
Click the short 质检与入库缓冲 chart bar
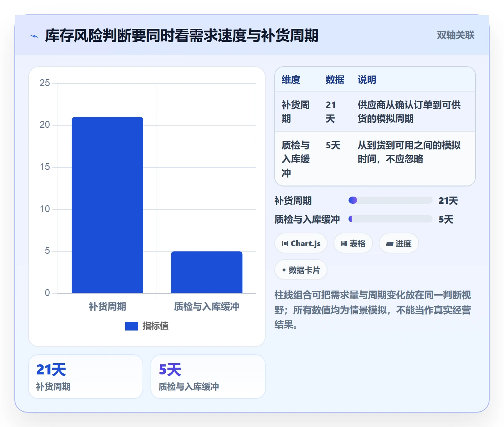click(x=207, y=272)
